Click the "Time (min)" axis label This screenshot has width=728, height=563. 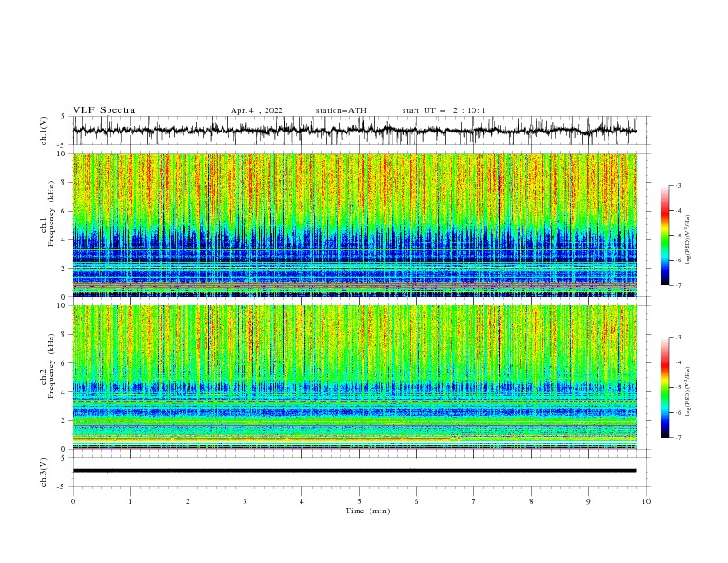click(x=368, y=511)
